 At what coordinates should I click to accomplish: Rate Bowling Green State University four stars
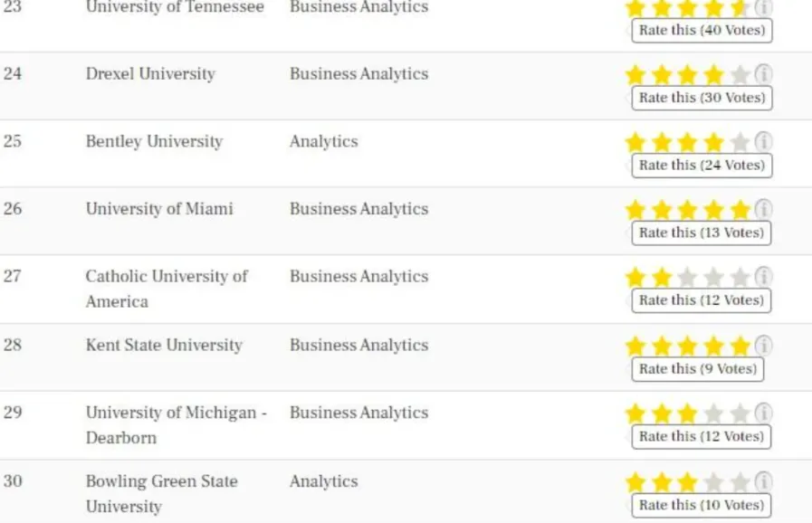[x=714, y=481]
